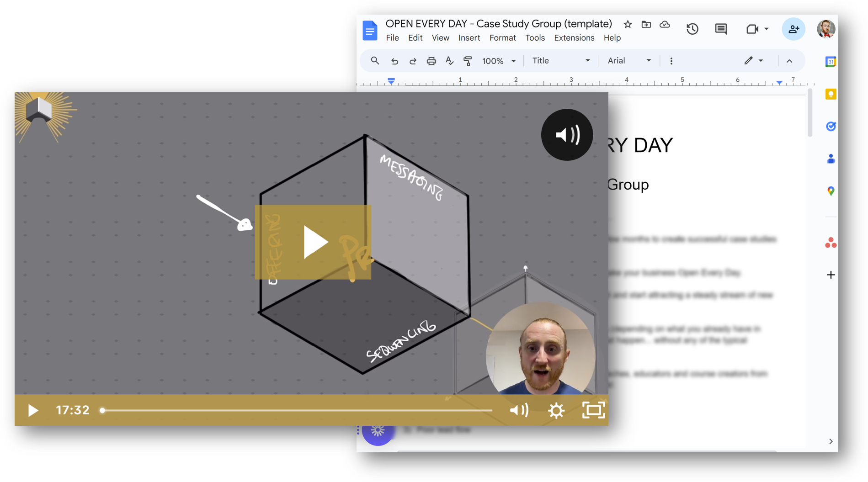Click the undo arrow in Docs toolbar
This screenshot has width=868, height=482.
click(394, 61)
